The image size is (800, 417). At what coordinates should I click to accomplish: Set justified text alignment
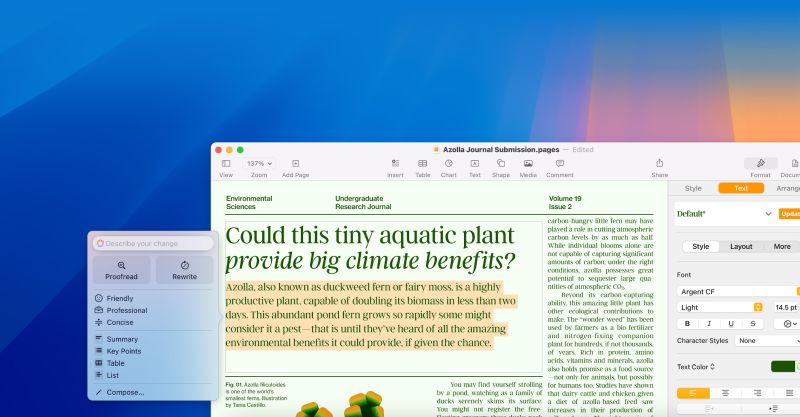click(x=789, y=393)
